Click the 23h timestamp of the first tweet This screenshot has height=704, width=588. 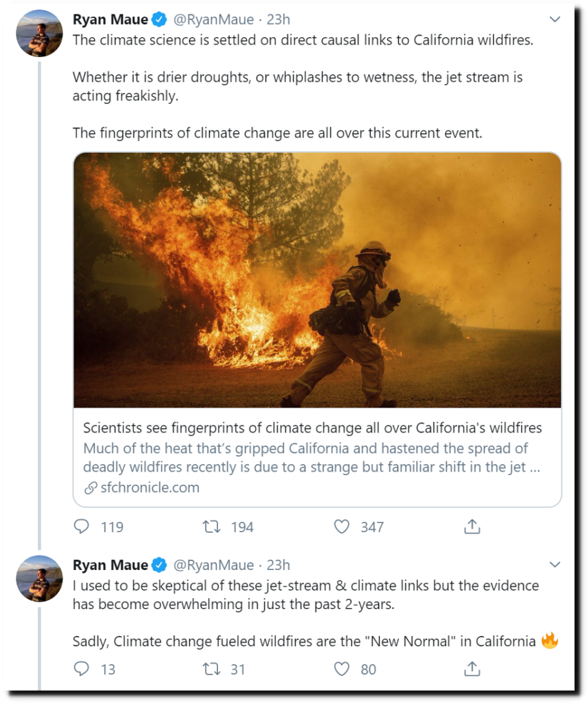[x=278, y=19]
